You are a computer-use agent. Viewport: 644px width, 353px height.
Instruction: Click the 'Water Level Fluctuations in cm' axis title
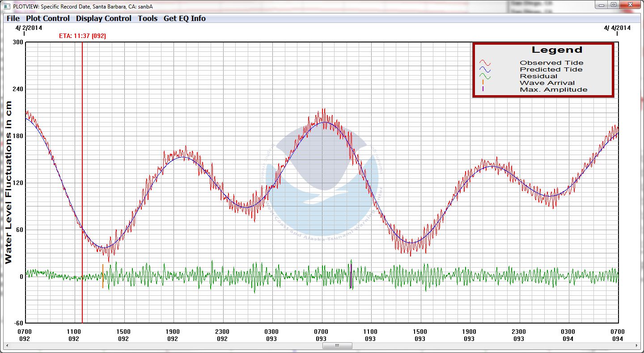pos(9,182)
